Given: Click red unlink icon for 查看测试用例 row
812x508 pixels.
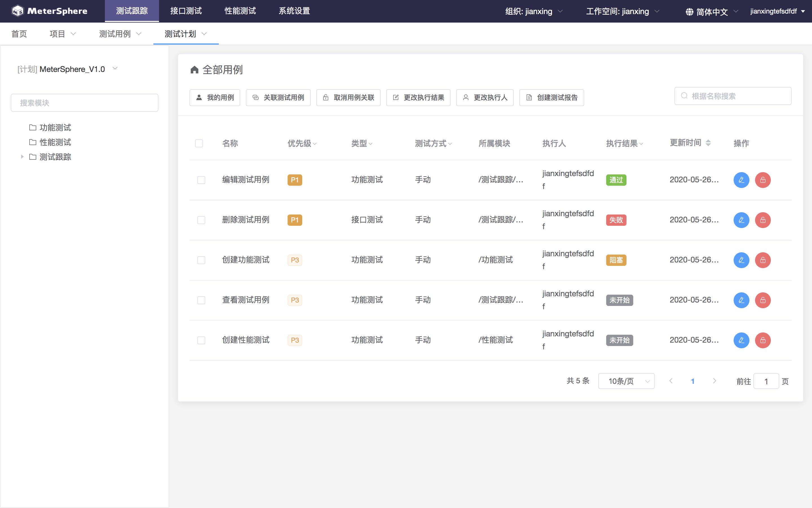Looking at the screenshot, I should (x=763, y=300).
